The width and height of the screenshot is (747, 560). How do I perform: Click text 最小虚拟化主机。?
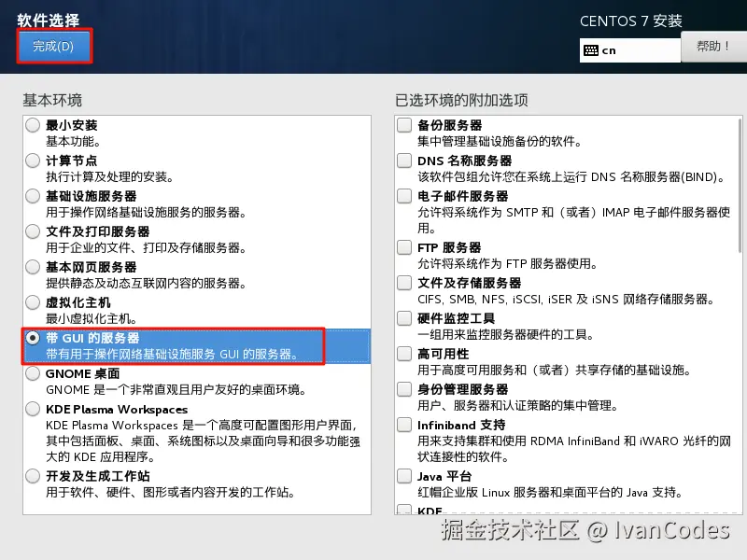[x=92, y=318]
